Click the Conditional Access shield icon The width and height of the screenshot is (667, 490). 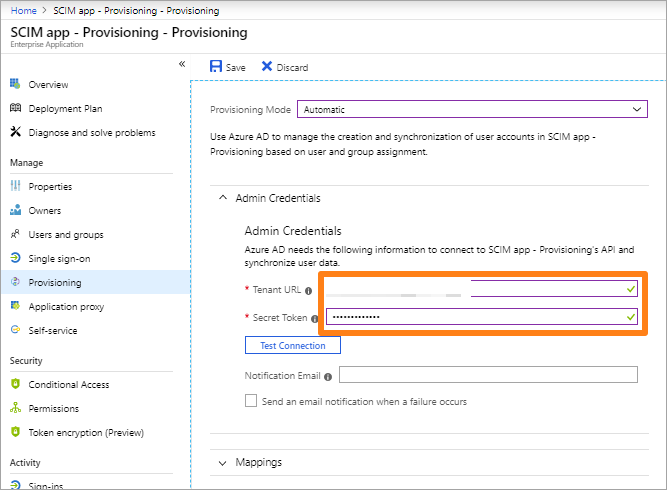coord(15,384)
